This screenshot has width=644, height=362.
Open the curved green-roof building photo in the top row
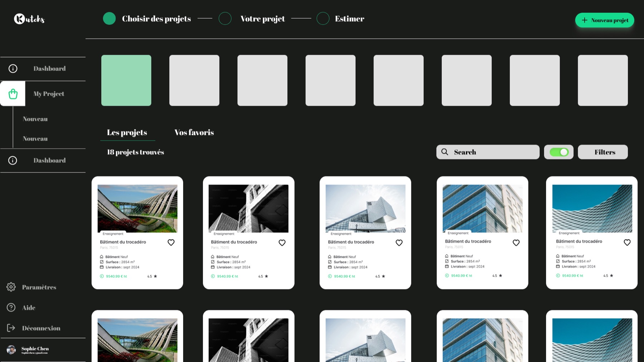137,209
